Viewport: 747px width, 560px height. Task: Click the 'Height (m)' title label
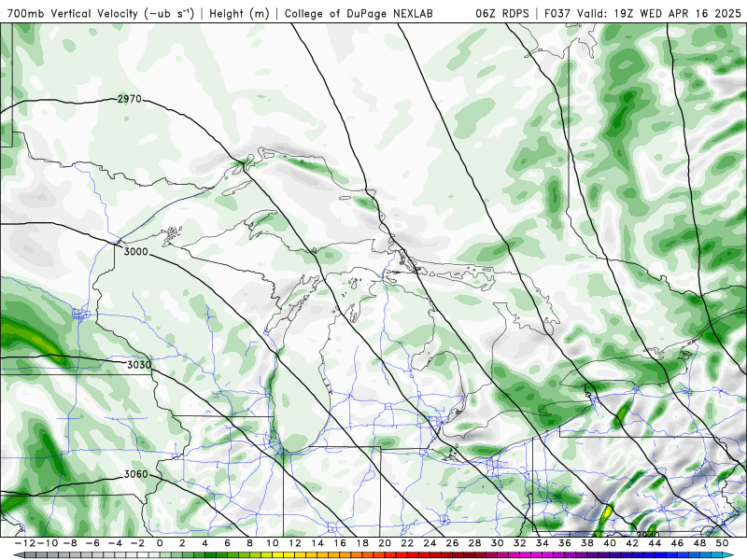point(239,14)
